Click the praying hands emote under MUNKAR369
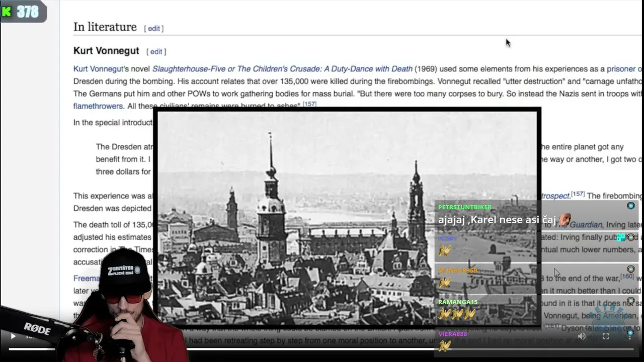Screen dimensions: 644x362 tap(444, 283)
